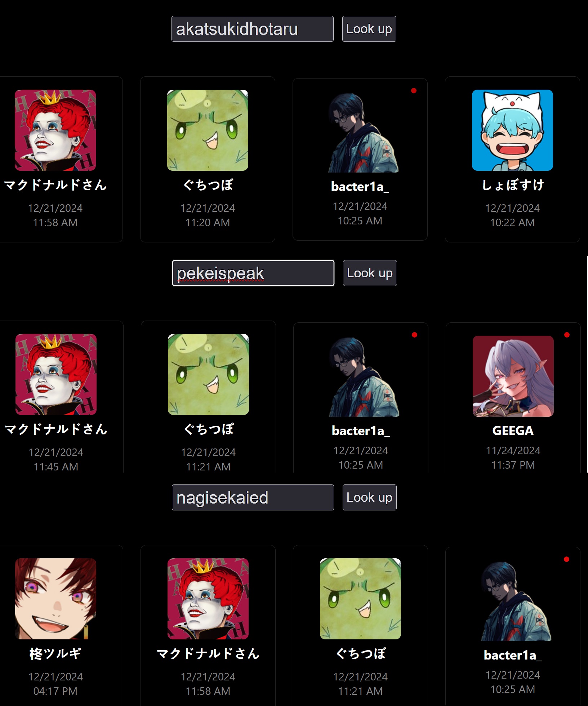Click the live dot on bottom row bacter1a_ card
588x706 pixels.
pyautogui.click(x=566, y=559)
